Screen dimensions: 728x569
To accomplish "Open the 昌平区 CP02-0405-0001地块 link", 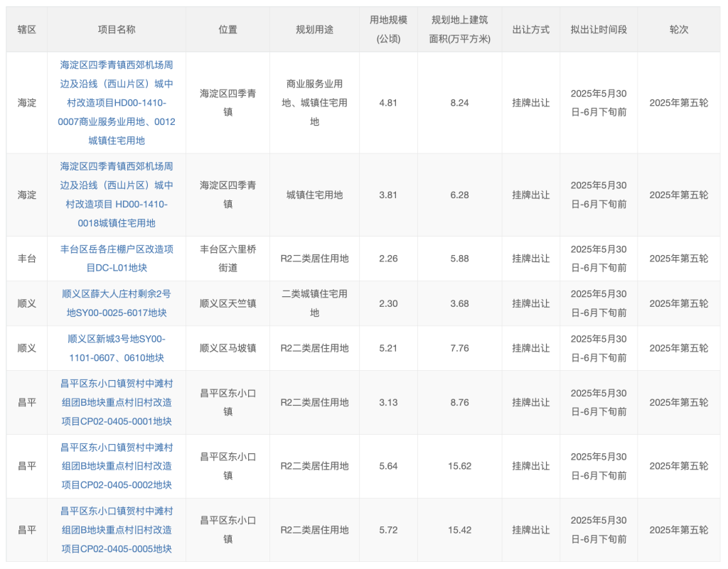I will coord(117,402).
